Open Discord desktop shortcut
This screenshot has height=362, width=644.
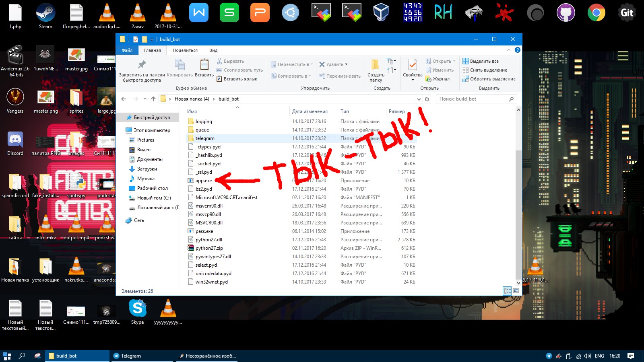pos(15,143)
